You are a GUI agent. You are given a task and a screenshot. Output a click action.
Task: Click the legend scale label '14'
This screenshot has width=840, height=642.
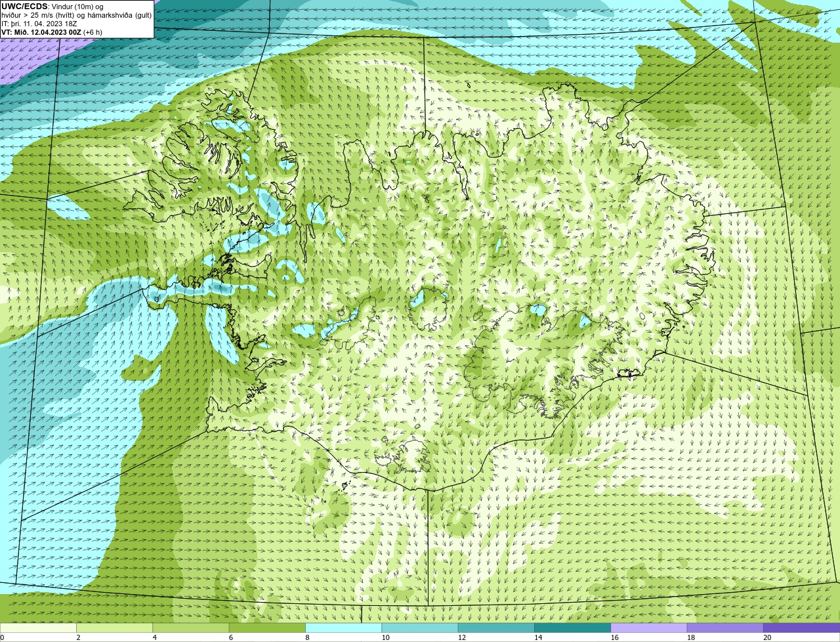[538, 637]
